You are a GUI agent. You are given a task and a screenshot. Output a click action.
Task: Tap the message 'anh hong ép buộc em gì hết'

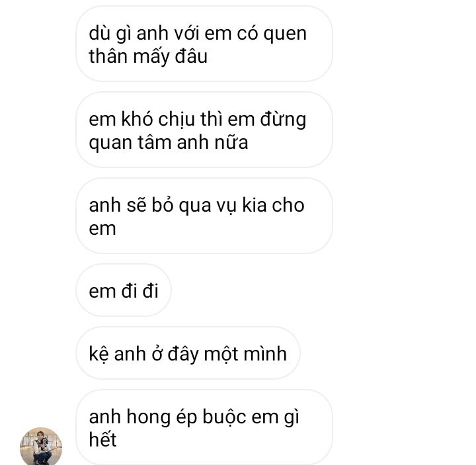point(204,427)
